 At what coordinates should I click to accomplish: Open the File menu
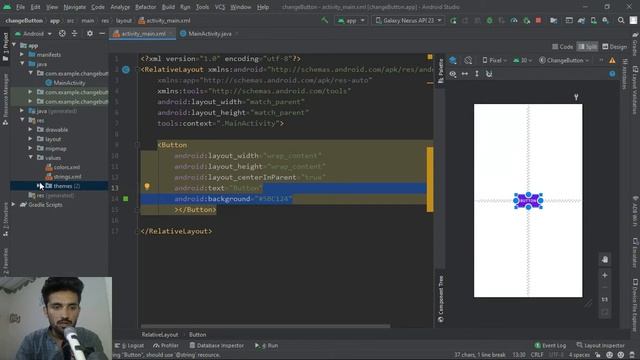[20, 7]
